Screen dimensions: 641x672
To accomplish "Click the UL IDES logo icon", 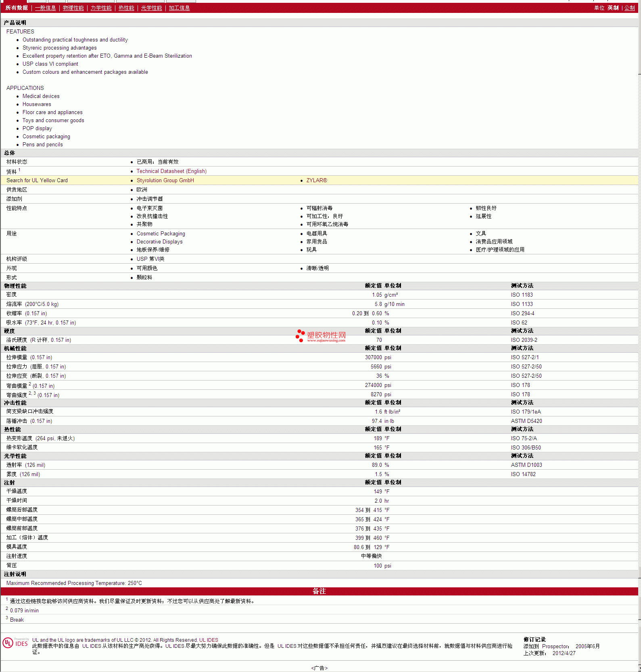I will (x=16, y=643).
